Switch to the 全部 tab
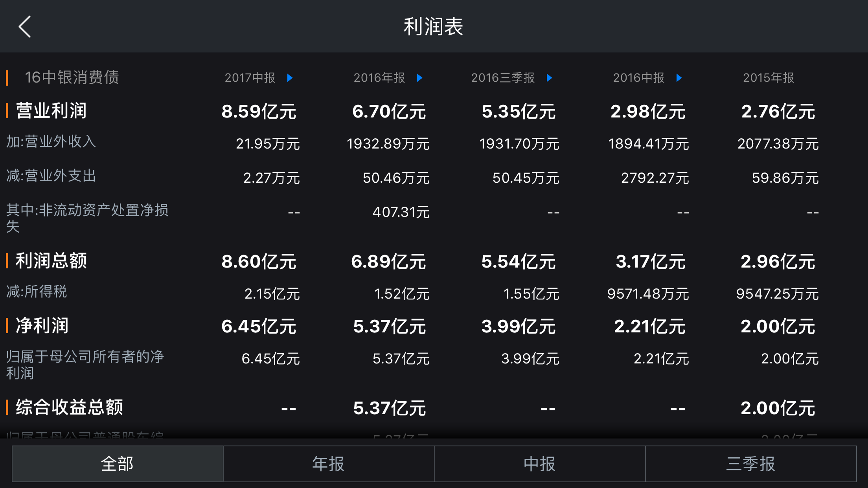868x488 pixels. (x=118, y=464)
